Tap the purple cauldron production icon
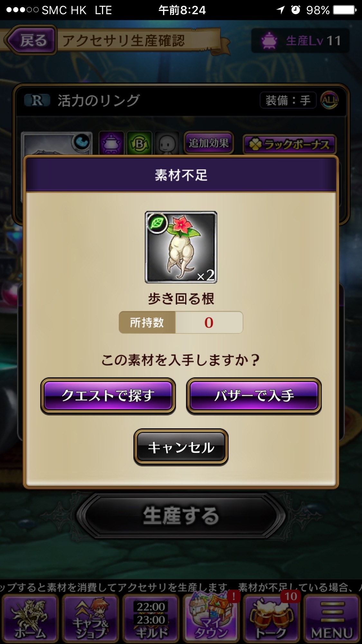 [x=111, y=143]
